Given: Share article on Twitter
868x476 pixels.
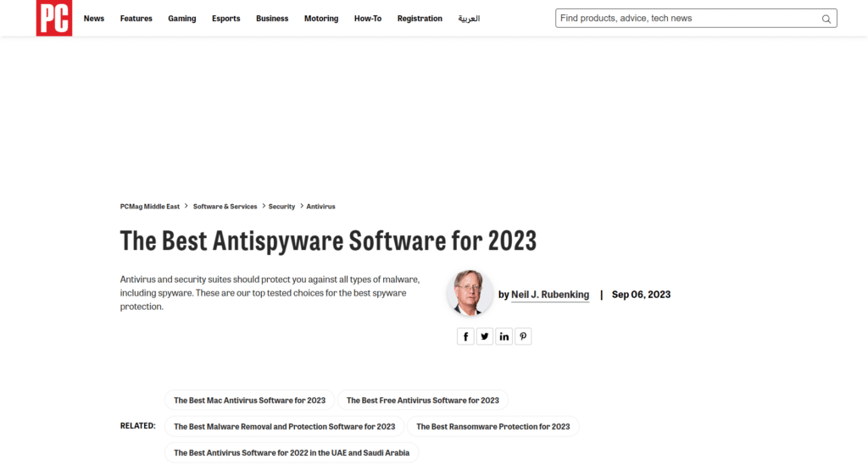Looking at the screenshot, I should tap(485, 336).
